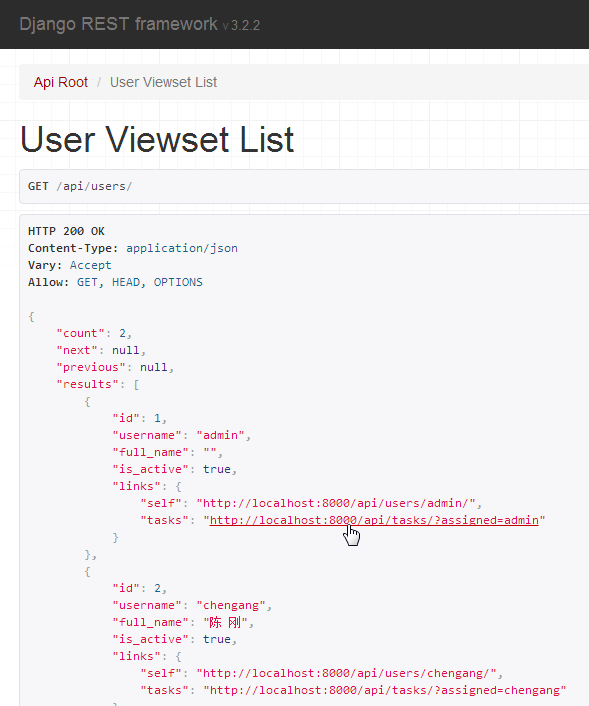589x706 pixels.
Task: Click version label v 3.2.2
Action: point(241,25)
